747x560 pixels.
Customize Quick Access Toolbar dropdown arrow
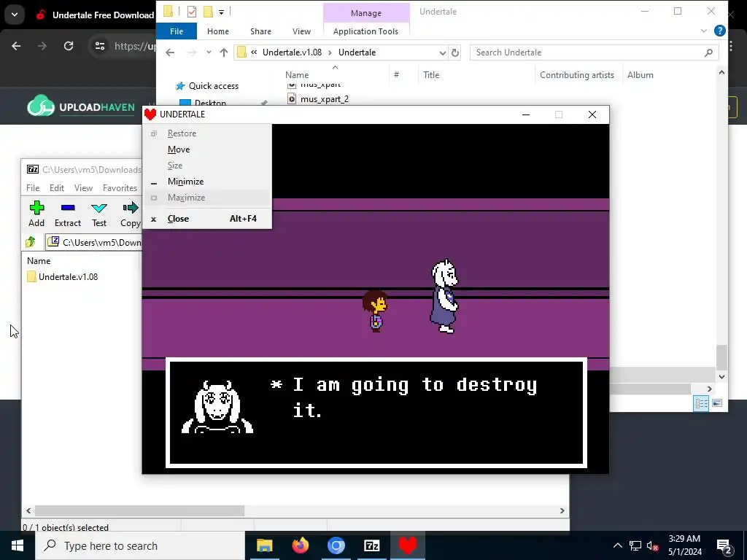[x=222, y=12]
